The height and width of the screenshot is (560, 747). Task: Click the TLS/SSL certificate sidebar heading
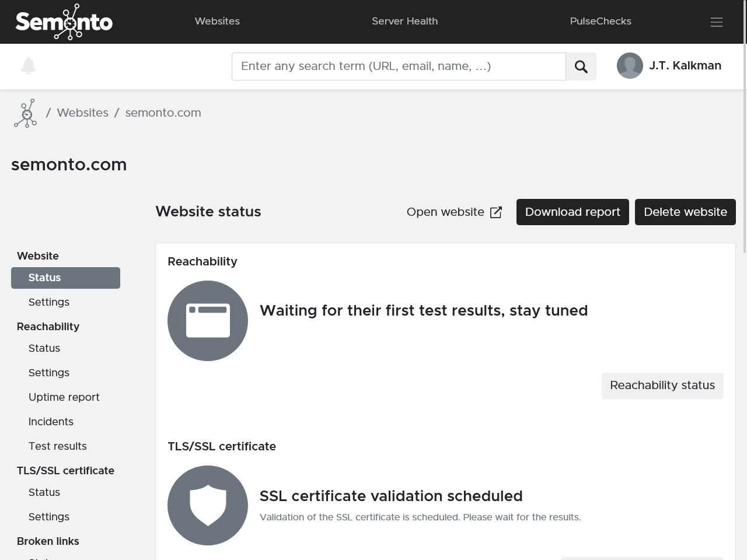(65, 471)
